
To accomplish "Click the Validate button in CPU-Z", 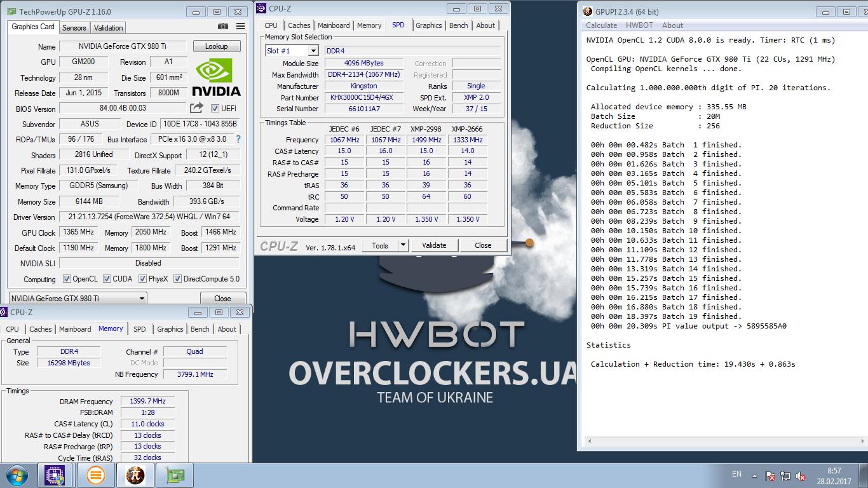I will point(434,245).
